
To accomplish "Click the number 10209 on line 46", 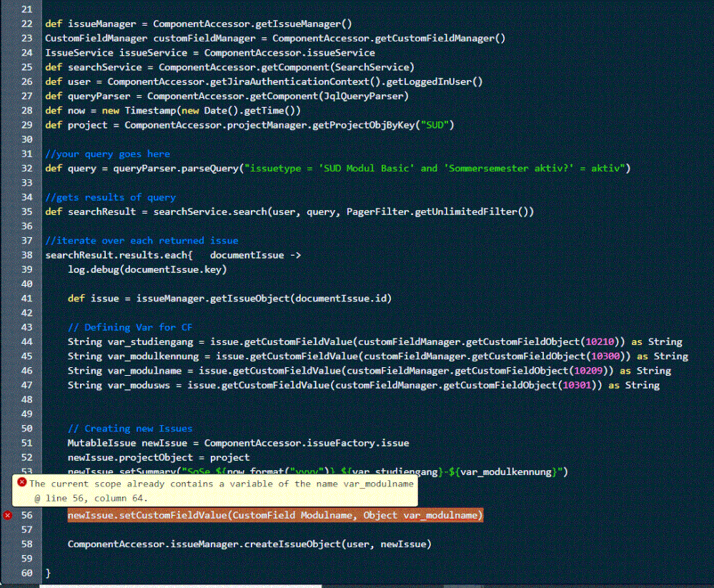I will click(588, 371).
